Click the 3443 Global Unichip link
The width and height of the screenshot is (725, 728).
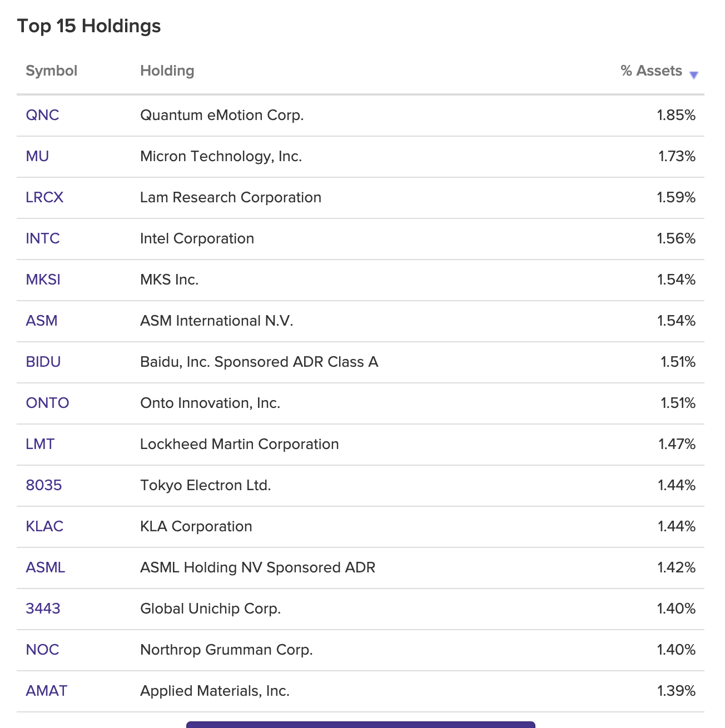tap(44, 609)
